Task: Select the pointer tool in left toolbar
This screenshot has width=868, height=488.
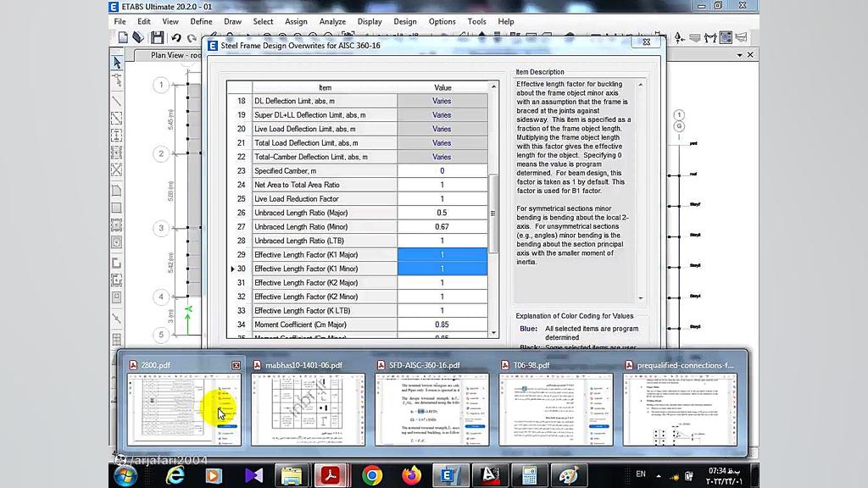Action: point(117,63)
